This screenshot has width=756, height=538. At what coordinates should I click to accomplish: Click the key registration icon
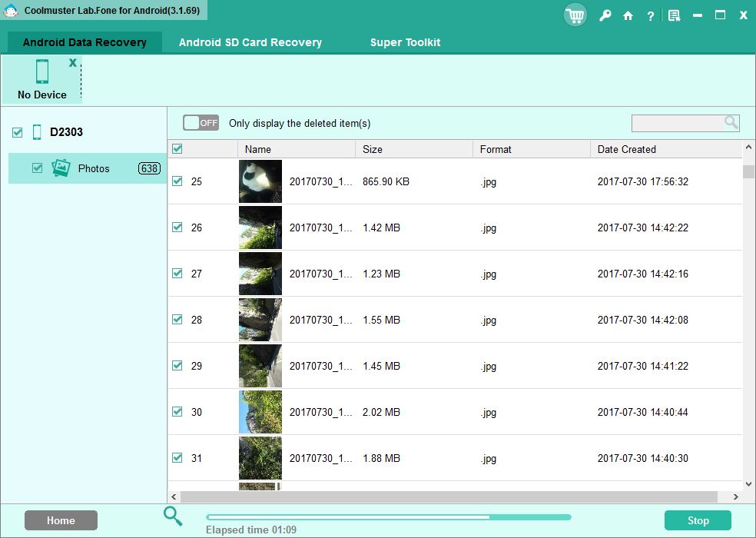(605, 15)
